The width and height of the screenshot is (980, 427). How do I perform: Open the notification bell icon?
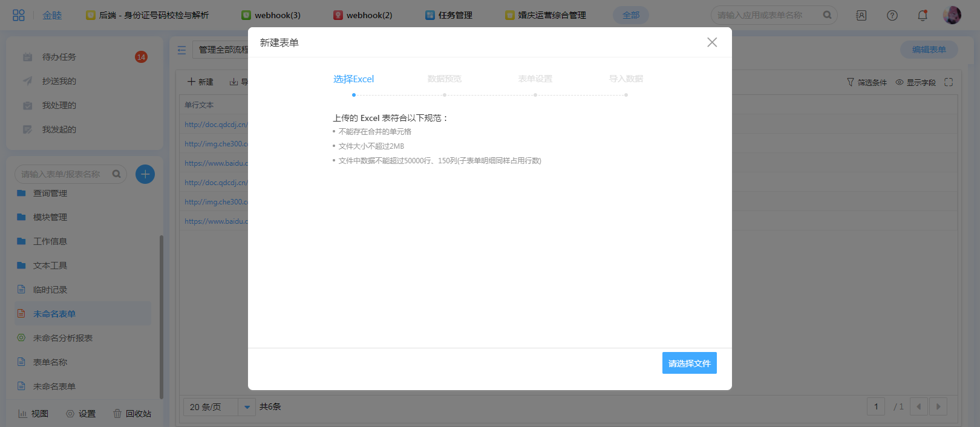click(923, 15)
